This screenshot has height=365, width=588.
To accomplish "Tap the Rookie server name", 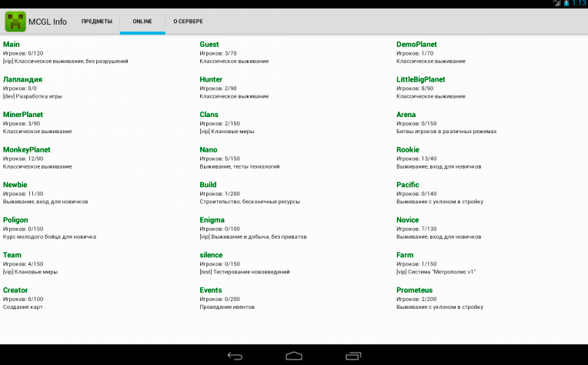I will 408,149.
